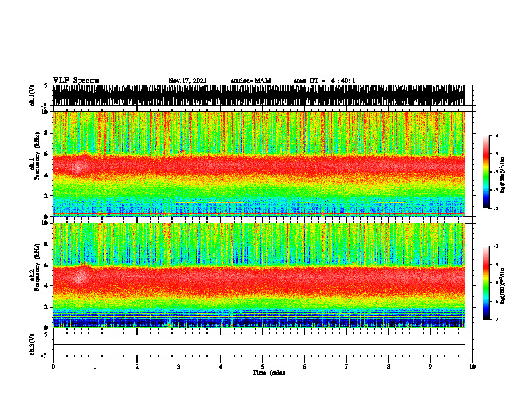Image resolution: width=532 pixels, height=411 pixels.
Task: Click the "ch.3(V)" axis label
Action: pos(32,345)
